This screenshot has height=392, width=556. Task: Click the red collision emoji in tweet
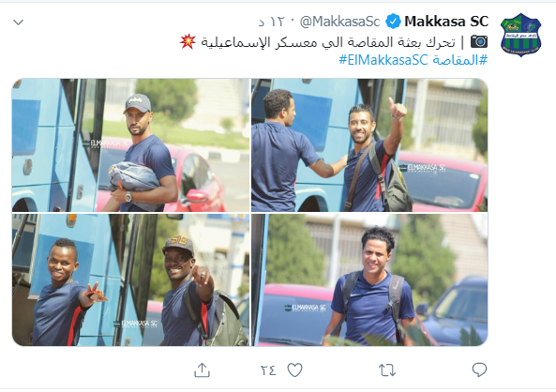(x=188, y=41)
